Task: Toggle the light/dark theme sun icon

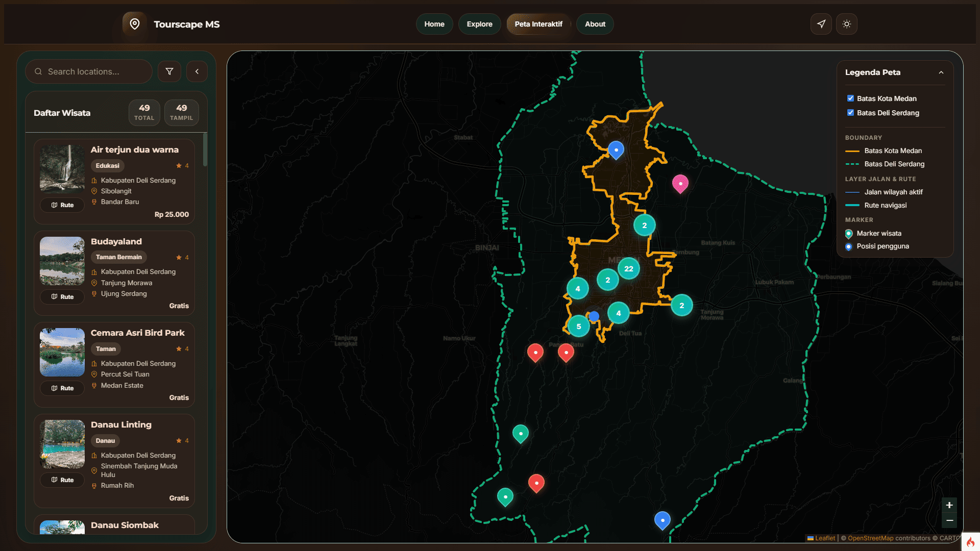Action: click(x=847, y=24)
